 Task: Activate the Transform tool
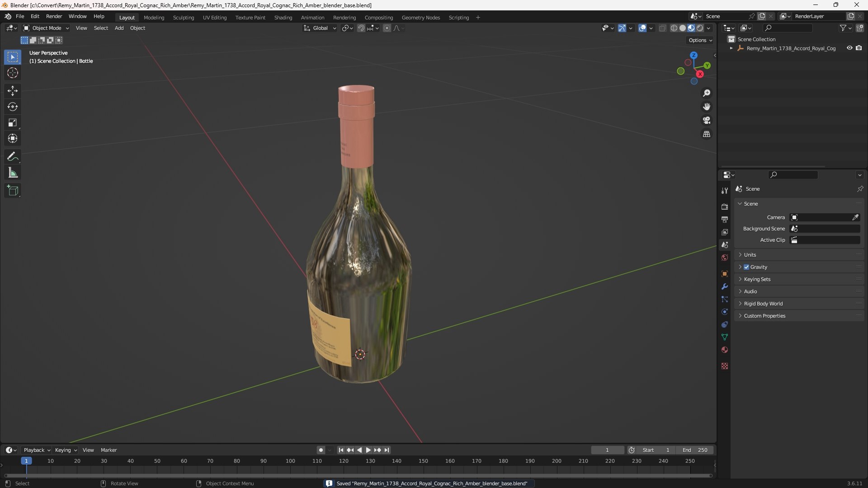click(13, 138)
